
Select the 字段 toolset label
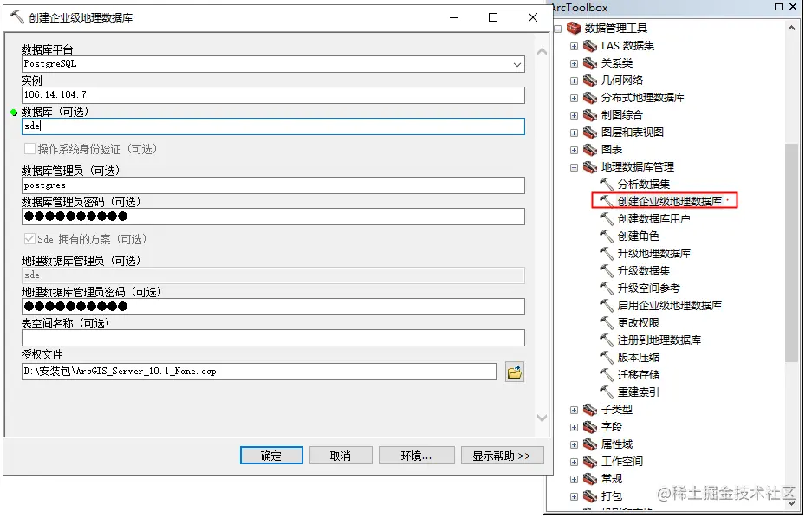[x=612, y=427]
